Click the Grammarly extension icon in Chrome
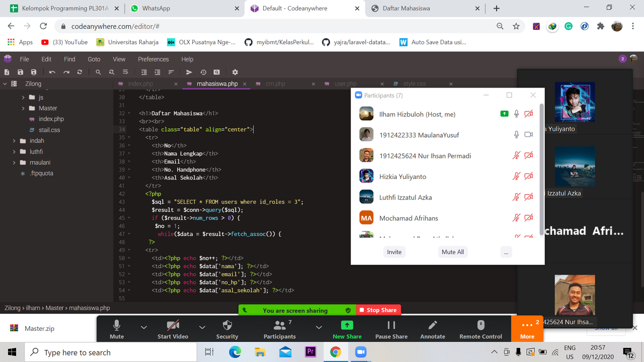644x362 pixels. (569, 26)
